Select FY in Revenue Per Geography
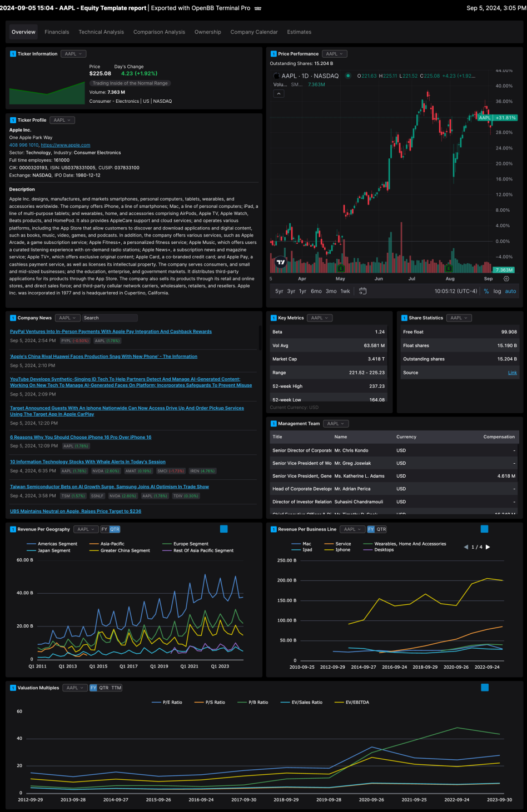This screenshot has height=812, width=527. (x=104, y=529)
